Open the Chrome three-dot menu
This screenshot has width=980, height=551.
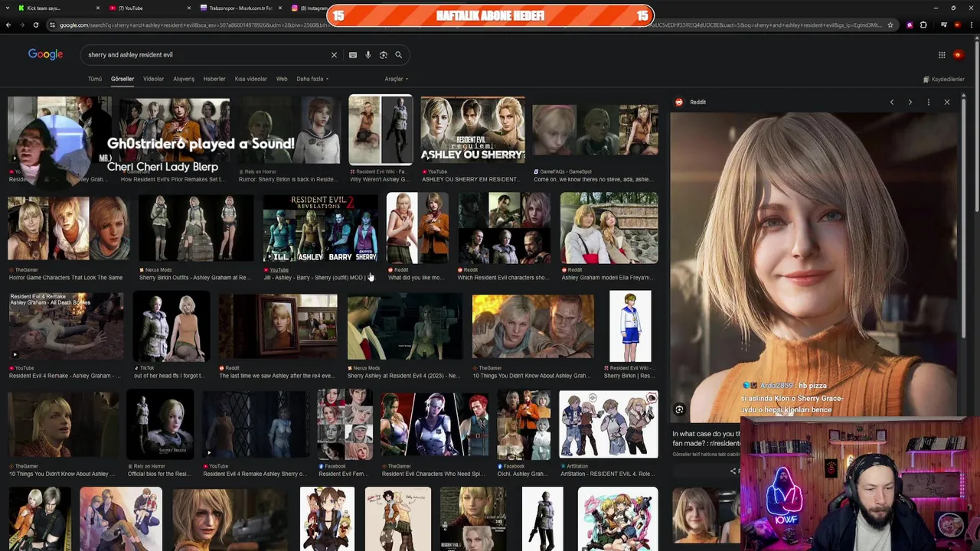pyautogui.click(x=970, y=24)
